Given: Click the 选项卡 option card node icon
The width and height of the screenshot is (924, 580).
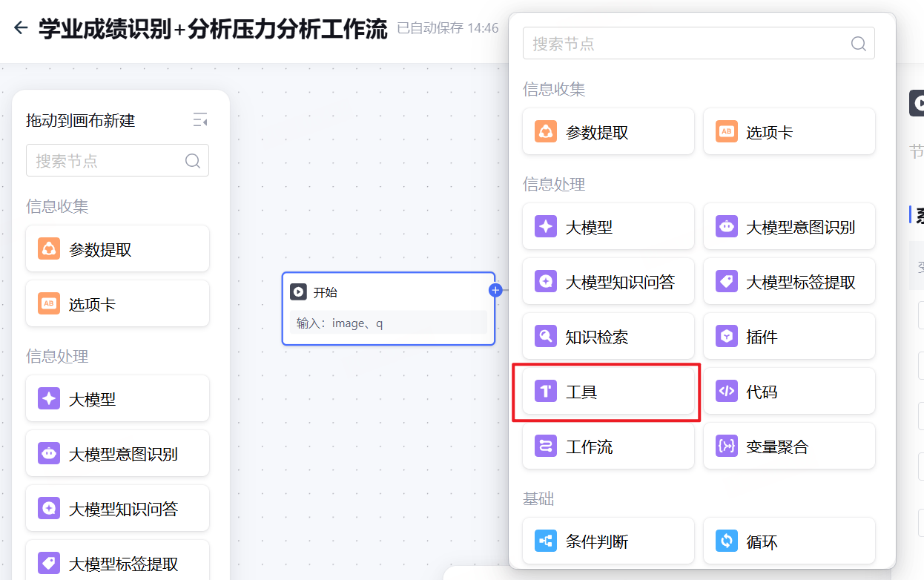Looking at the screenshot, I should [x=726, y=131].
